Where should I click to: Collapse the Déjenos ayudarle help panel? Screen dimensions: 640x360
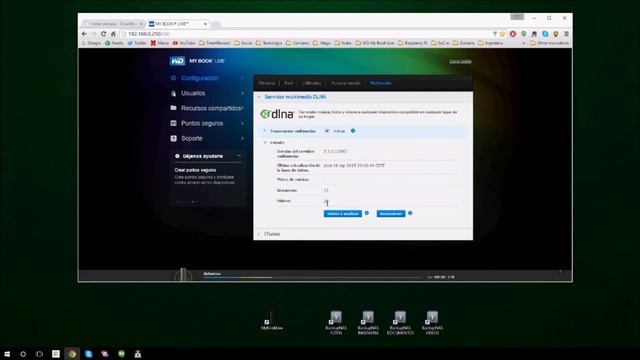239,156
